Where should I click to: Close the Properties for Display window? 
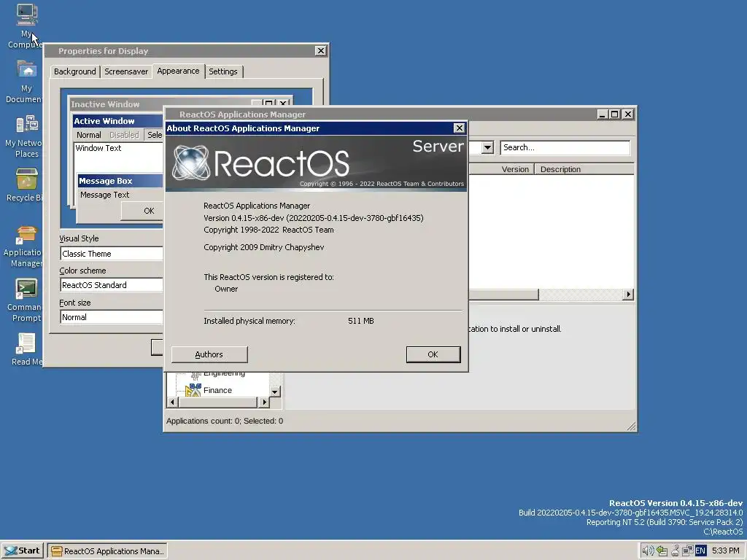tap(321, 51)
